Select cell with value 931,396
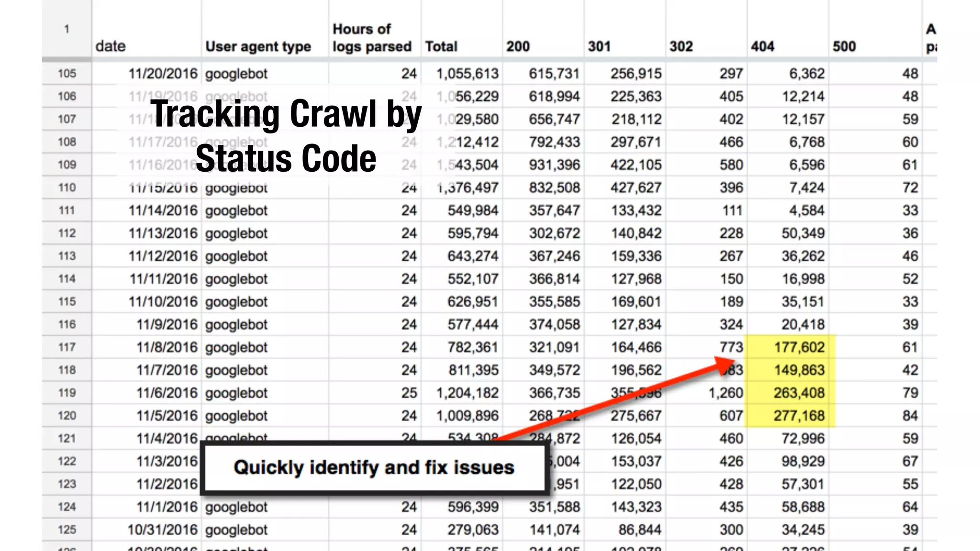The height and width of the screenshot is (551, 980). (543, 165)
